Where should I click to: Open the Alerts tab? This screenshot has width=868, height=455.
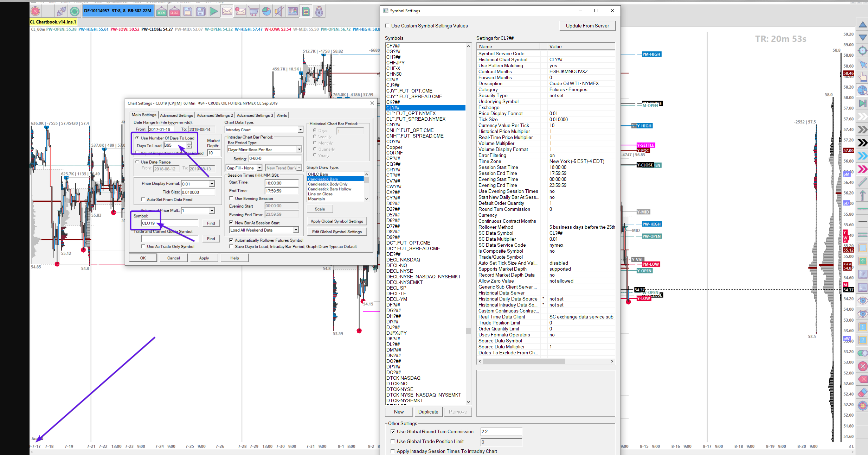coord(282,115)
